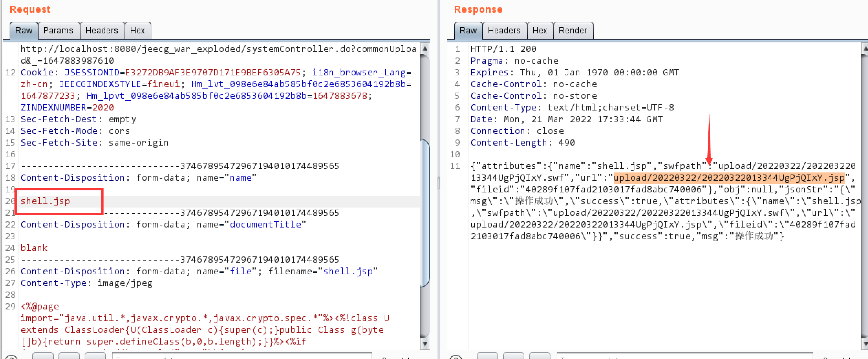Click the filename="shell.jsp" Content-Disposition line
Viewport: 868px width, 359px height.
[x=199, y=271]
